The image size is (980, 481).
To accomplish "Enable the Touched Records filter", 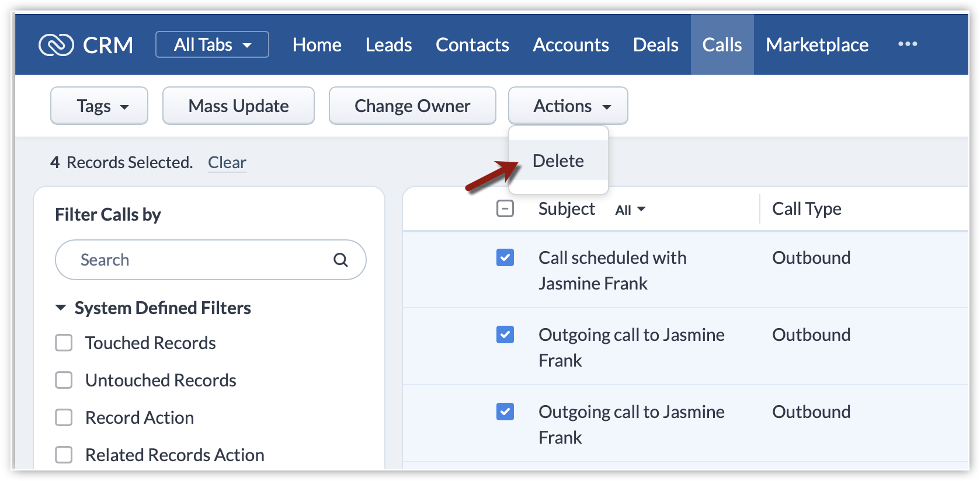I will click(64, 343).
